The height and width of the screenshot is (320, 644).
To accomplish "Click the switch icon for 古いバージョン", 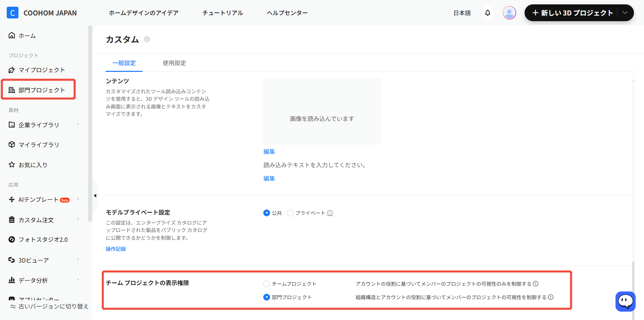I will (13, 307).
